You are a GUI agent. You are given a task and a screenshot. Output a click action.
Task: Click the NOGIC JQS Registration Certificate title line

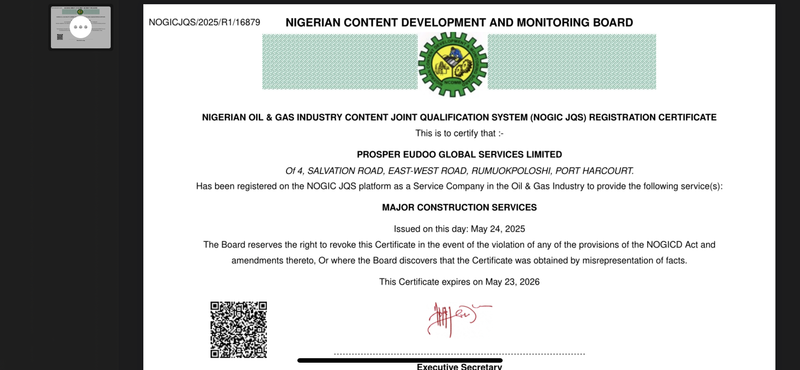coord(459,117)
